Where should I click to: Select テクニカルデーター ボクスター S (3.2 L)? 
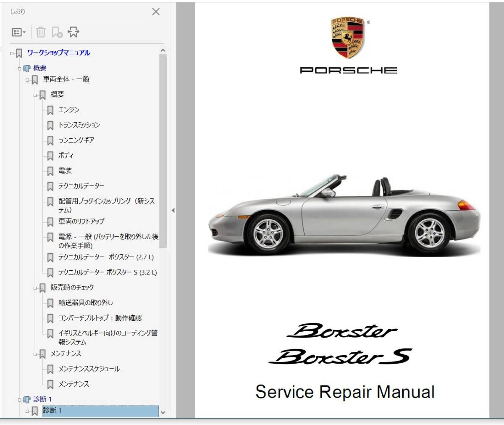coord(108,272)
